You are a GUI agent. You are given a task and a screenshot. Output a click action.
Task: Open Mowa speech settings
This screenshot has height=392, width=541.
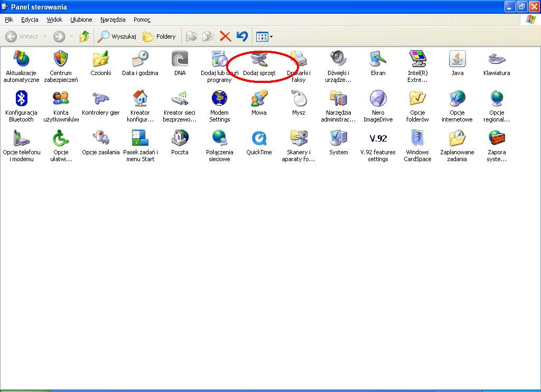(x=259, y=103)
